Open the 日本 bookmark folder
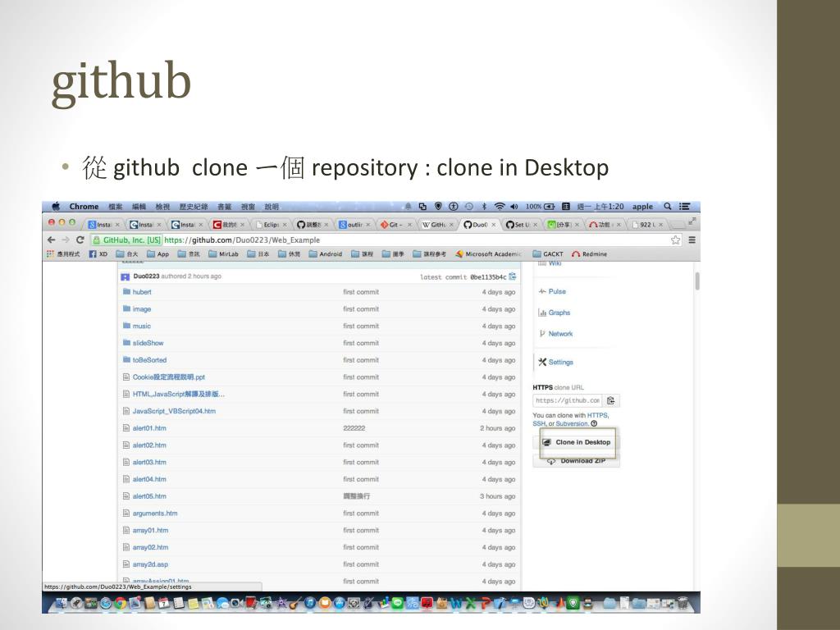Screen dimensions: 840x630 click(258, 254)
